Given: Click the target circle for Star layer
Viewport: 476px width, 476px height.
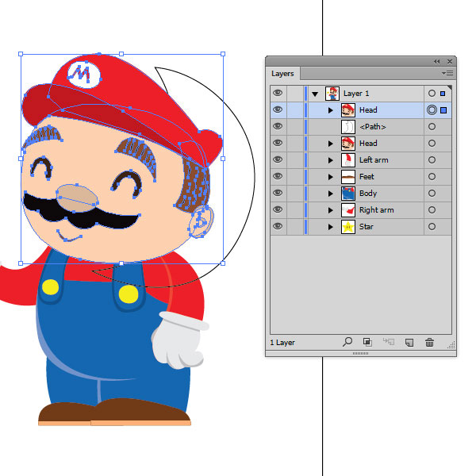Looking at the screenshot, I should (432, 227).
